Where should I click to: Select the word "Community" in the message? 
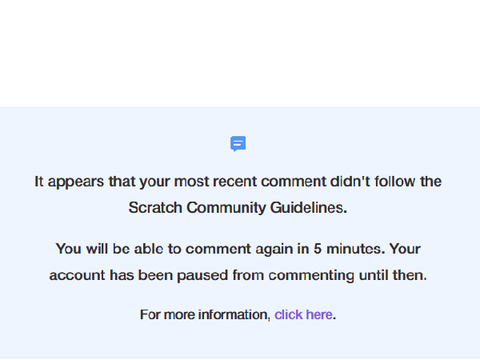[226, 208]
